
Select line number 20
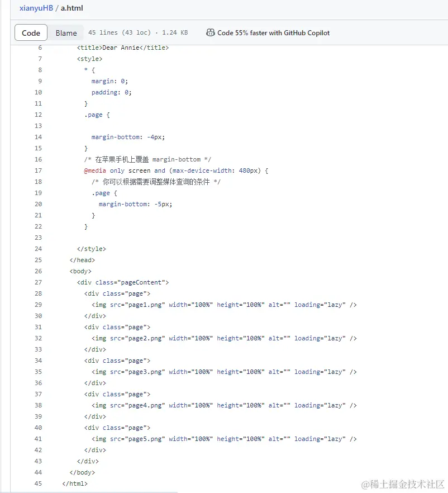point(38,204)
